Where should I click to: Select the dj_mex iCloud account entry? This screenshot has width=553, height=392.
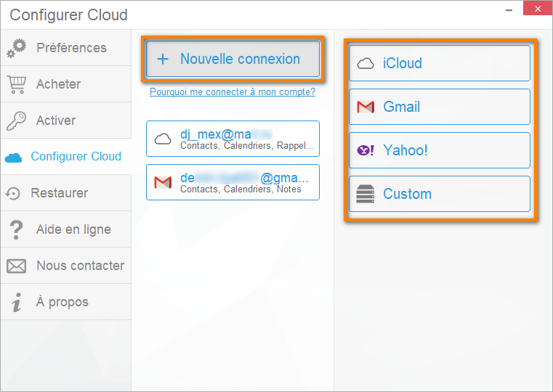pyautogui.click(x=233, y=139)
